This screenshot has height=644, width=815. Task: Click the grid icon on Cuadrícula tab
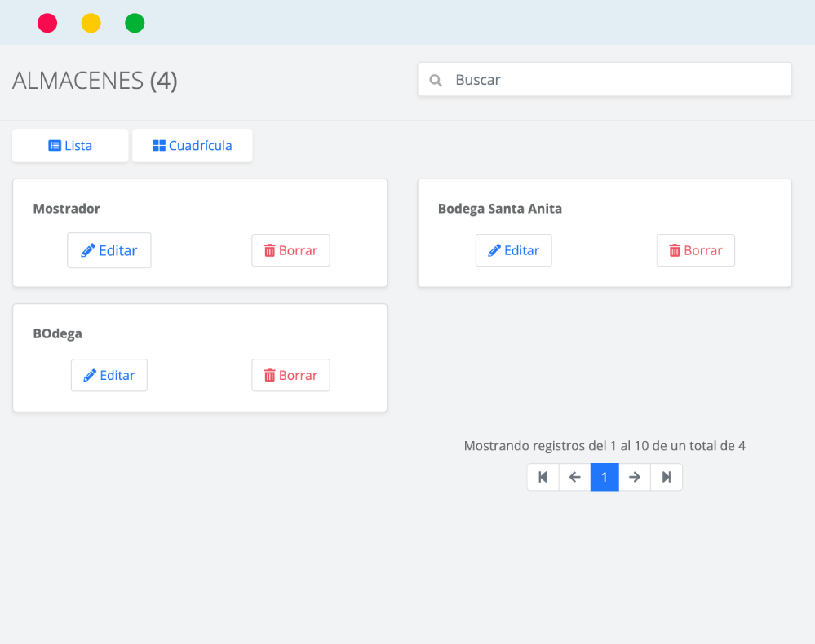coord(159,145)
